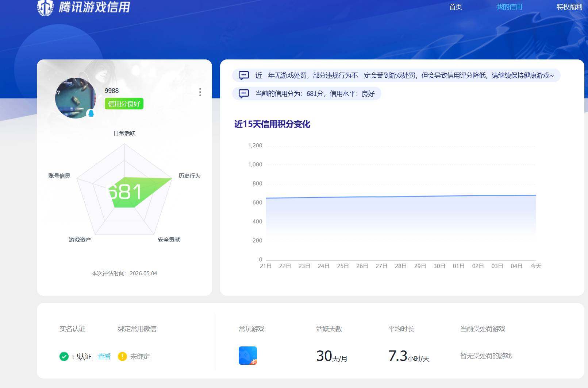Click the username 9988
This screenshot has width=588, height=388.
coord(112,90)
